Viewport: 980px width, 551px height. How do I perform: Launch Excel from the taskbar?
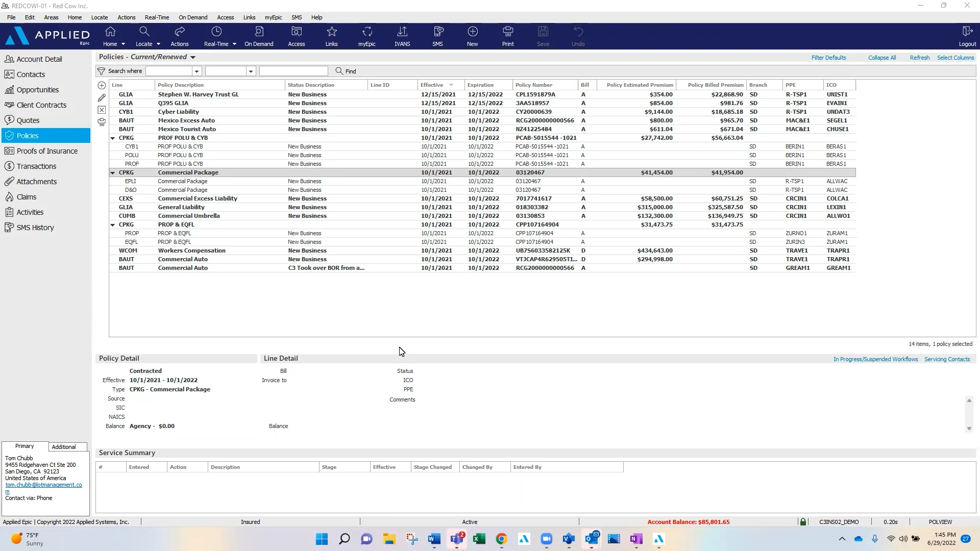pyautogui.click(x=479, y=539)
